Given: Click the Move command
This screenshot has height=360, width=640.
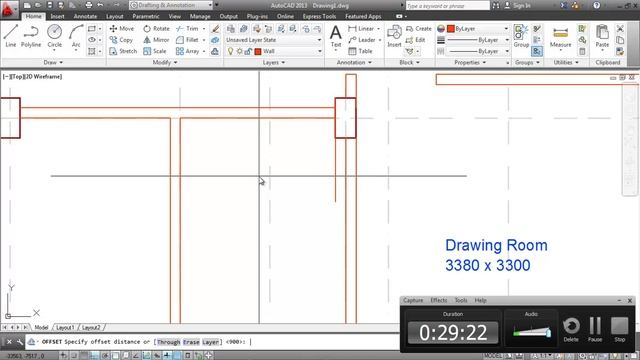Looking at the screenshot, I should [x=122, y=29].
